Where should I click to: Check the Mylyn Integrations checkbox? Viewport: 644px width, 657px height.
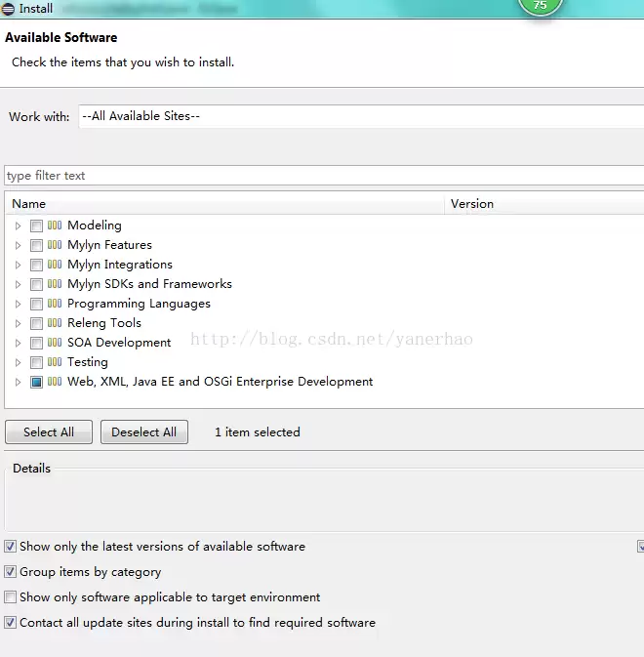point(36,265)
